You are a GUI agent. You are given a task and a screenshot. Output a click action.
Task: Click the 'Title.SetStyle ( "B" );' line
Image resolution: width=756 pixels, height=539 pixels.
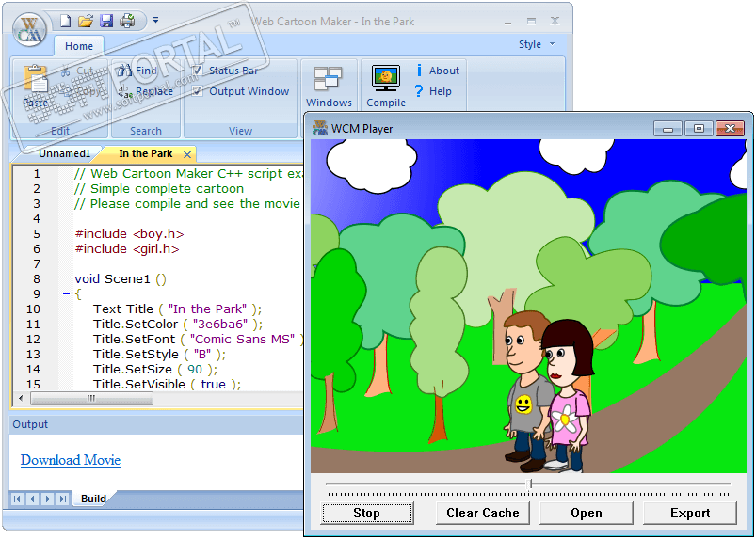160,355
